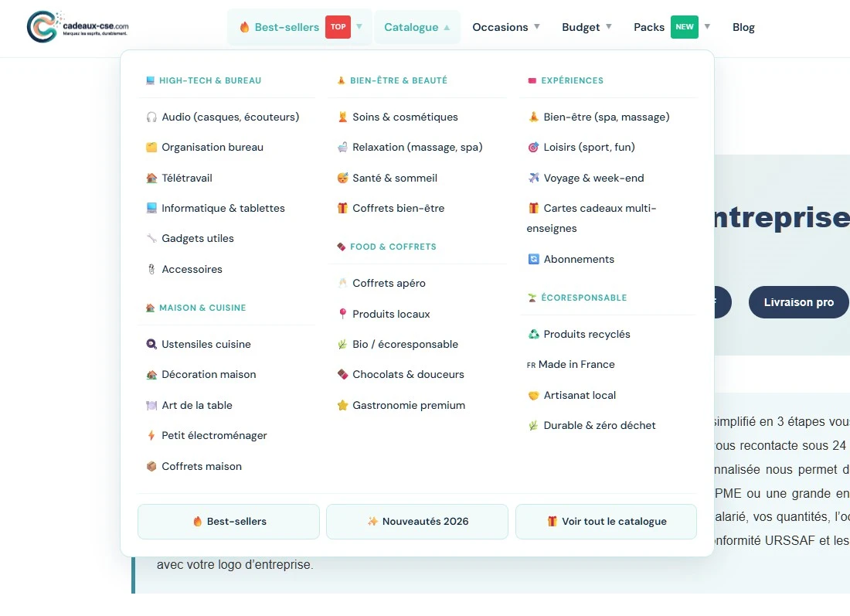Click the folder icon beside Organisation bureau
The width and height of the screenshot is (850, 616).
(151, 148)
